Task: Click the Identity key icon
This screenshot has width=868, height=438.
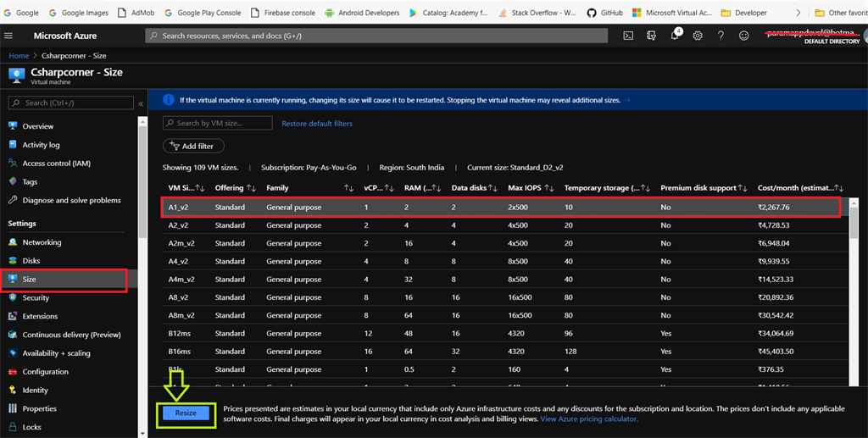Action: (x=13, y=390)
